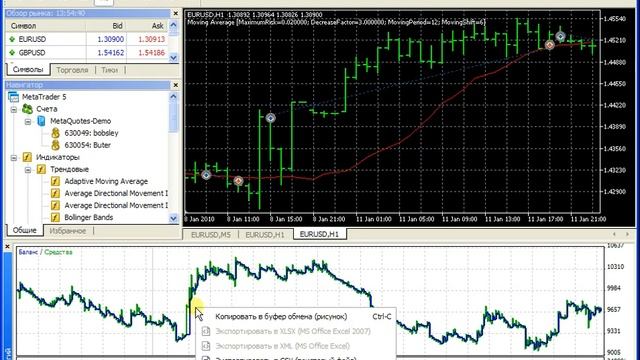This screenshot has width=640, height=360.
Task: Select the GBPUSD symbol icon in Market Watch
Action: tap(12, 53)
